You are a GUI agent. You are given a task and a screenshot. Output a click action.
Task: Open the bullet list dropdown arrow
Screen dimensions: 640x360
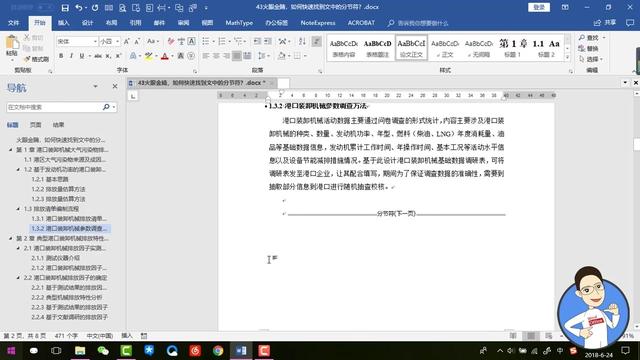(213, 41)
